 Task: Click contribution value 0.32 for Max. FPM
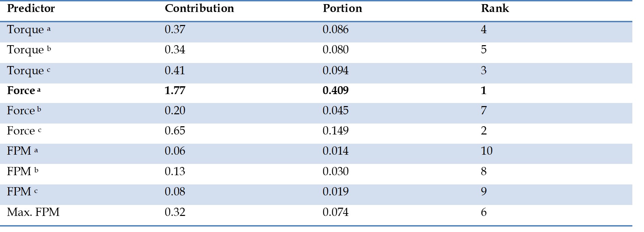coord(175,212)
